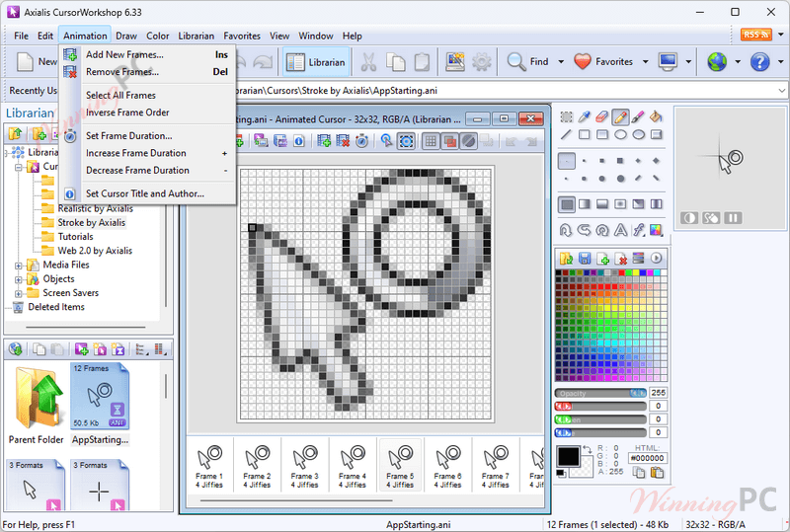Delete swatch from palette icon
This screenshot has width=790, height=532.
(x=621, y=259)
